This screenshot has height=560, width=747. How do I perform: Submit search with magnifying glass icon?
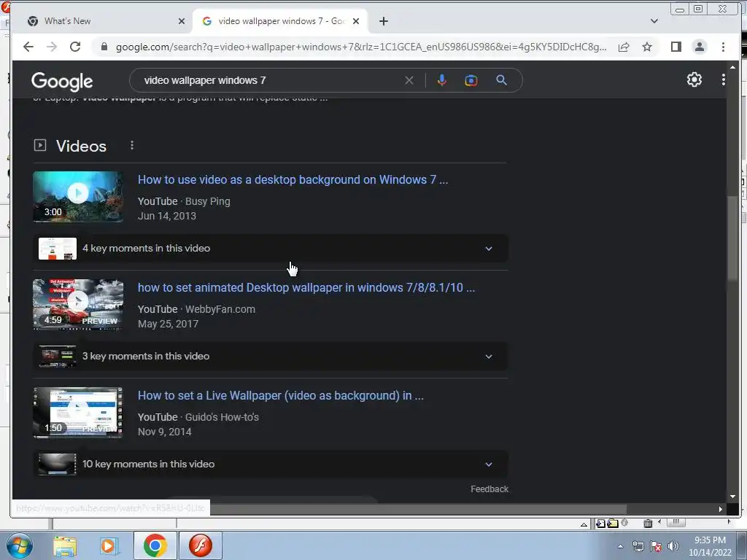tap(501, 80)
